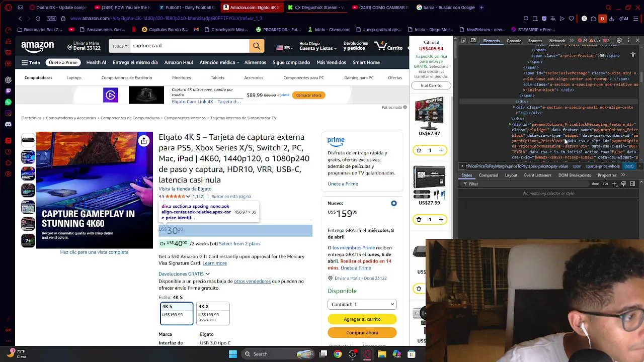Image resolution: width=644 pixels, height=362 pixels.
Task: Open File Explorer from the taskbar
Action: pyautogui.click(x=382, y=354)
